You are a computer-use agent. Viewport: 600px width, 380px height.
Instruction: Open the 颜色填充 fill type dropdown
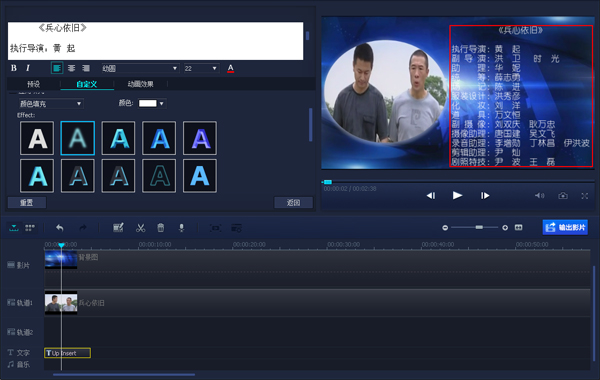pos(51,103)
